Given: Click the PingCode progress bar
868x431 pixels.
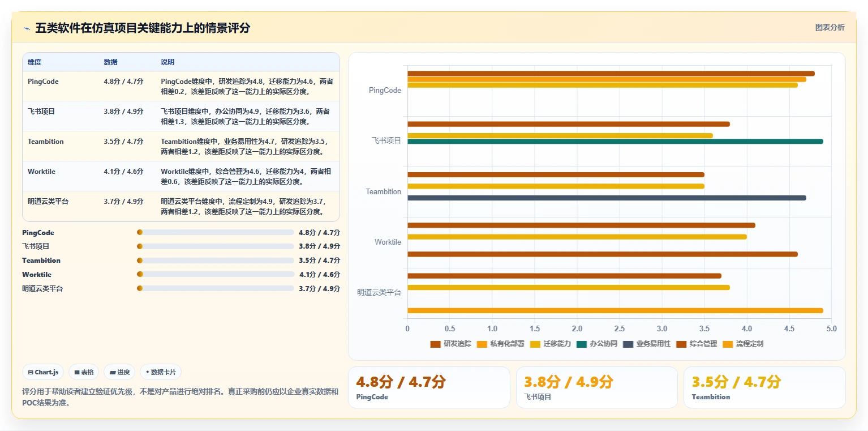Looking at the screenshot, I should 216,232.
